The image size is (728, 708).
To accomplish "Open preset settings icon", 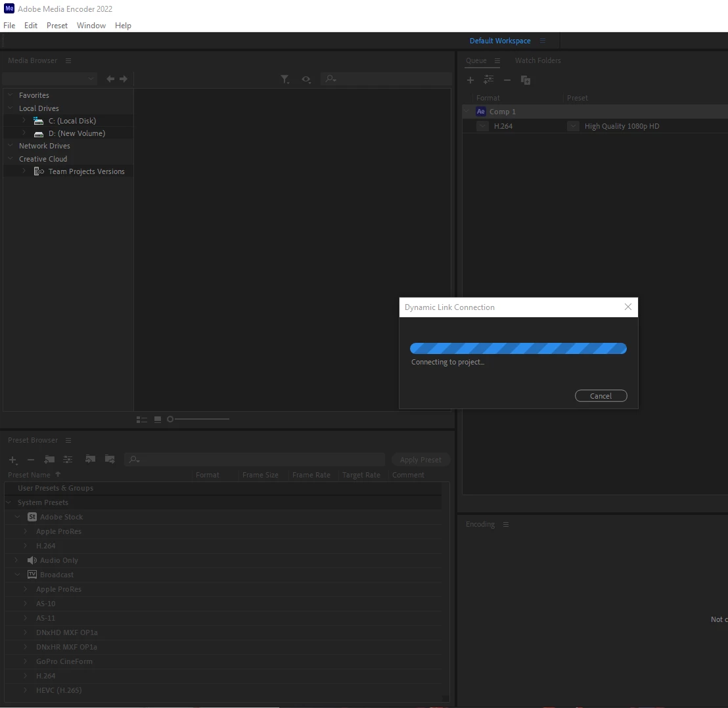I will click(68, 459).
